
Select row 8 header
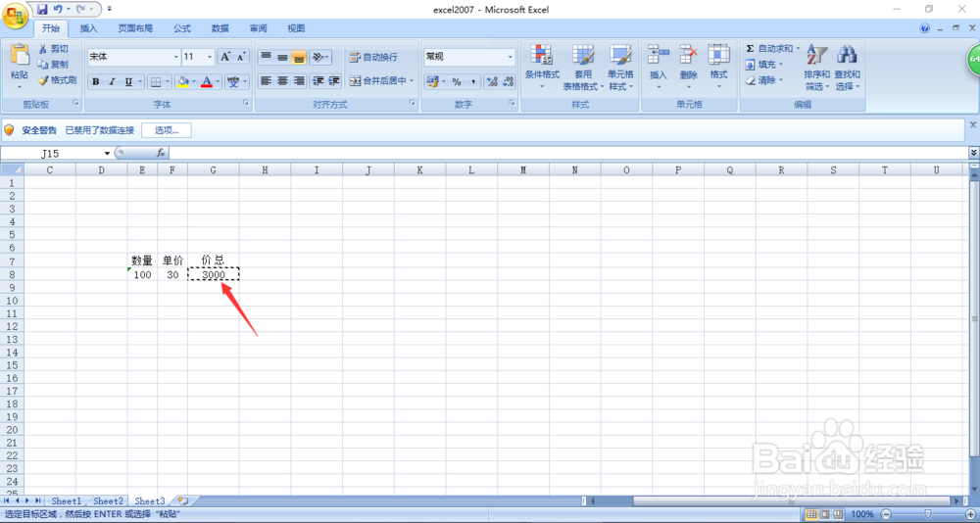[x=12, y=274]
